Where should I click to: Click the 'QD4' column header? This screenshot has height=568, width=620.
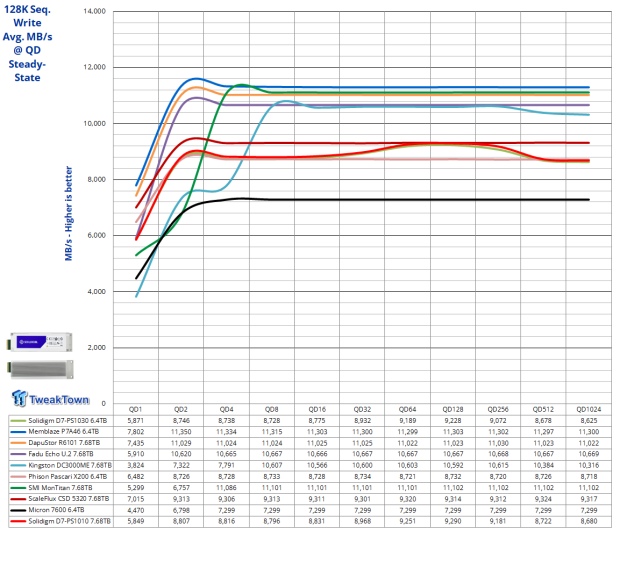pyautogui.click(x=226, y=409)
